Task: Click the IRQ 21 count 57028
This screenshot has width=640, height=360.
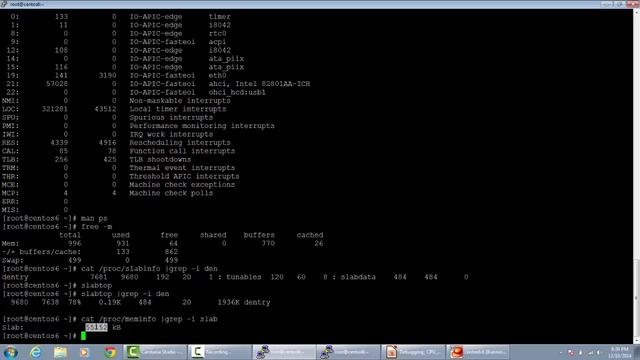Action: [x=57, y=84]
